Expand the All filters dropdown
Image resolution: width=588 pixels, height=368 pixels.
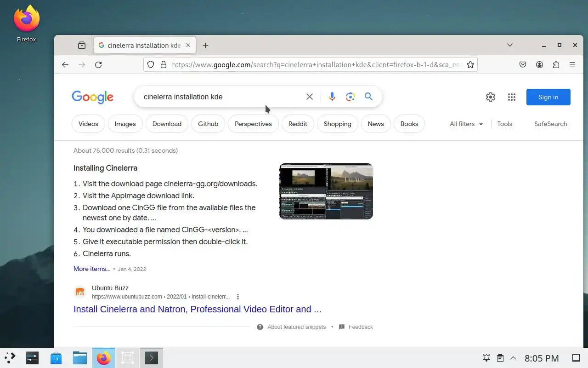(x=466, y=124)
